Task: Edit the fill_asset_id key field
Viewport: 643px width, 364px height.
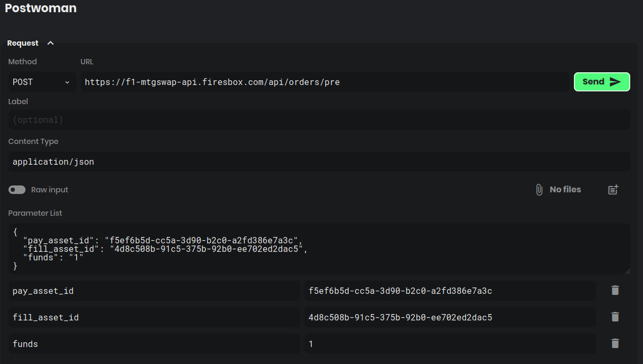Action: pos(154,317)
